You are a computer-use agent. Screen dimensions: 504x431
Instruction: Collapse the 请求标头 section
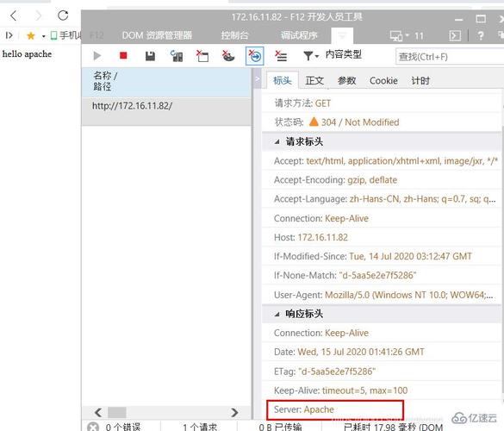coord(277,142)
